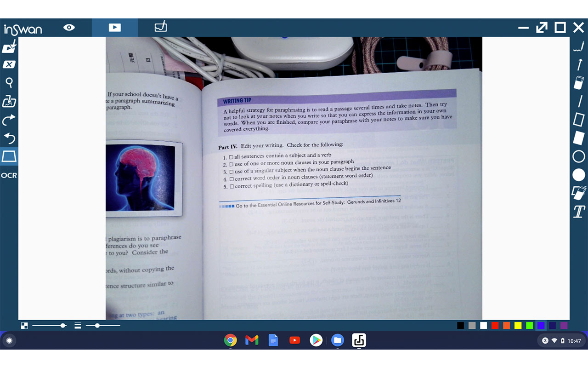This screenshot has height=368, width=588.
Task: Choose the filled Circle shape tool
Action: [x=578, y=175]
